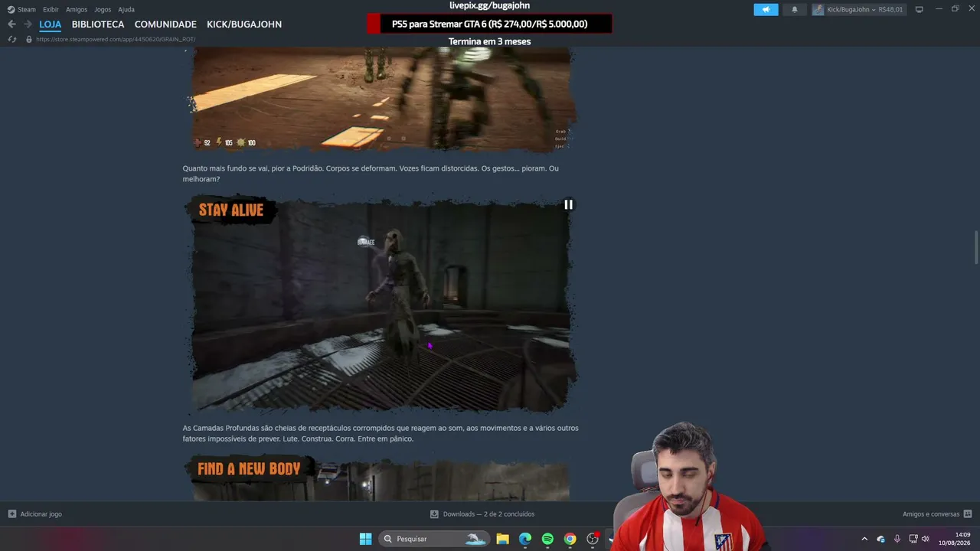
Task: Open the Ajuda menu
Action: (x=126, y=9)
